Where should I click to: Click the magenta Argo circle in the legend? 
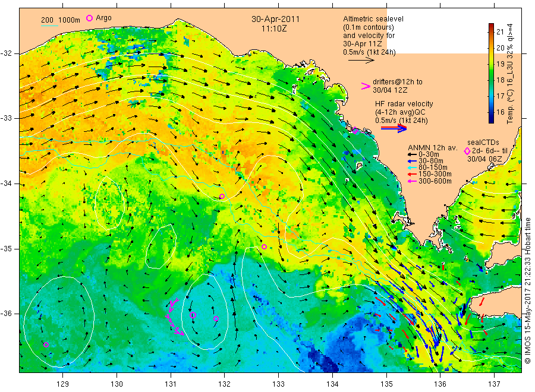coord(89,18)
